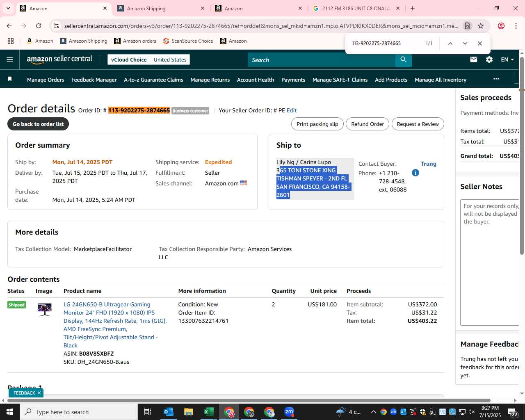Open the Chrome three-dot menu
This screenshot has width=525, height=420.
pos(516,26)
